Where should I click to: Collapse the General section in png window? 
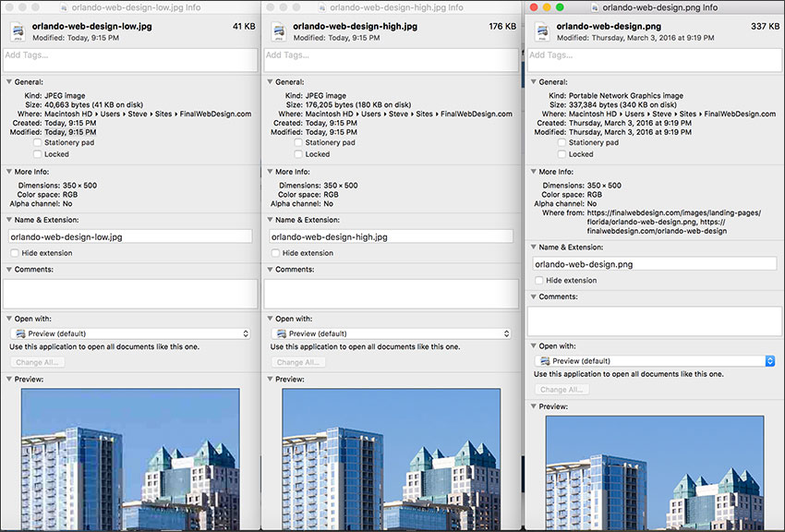pos(533,81)
